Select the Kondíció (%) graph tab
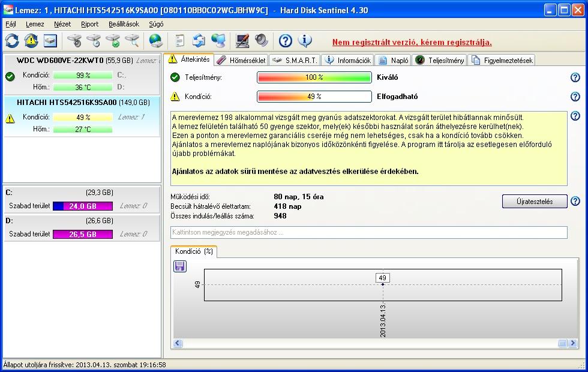This screenshot has width=588, height=372. coord(194,251)
